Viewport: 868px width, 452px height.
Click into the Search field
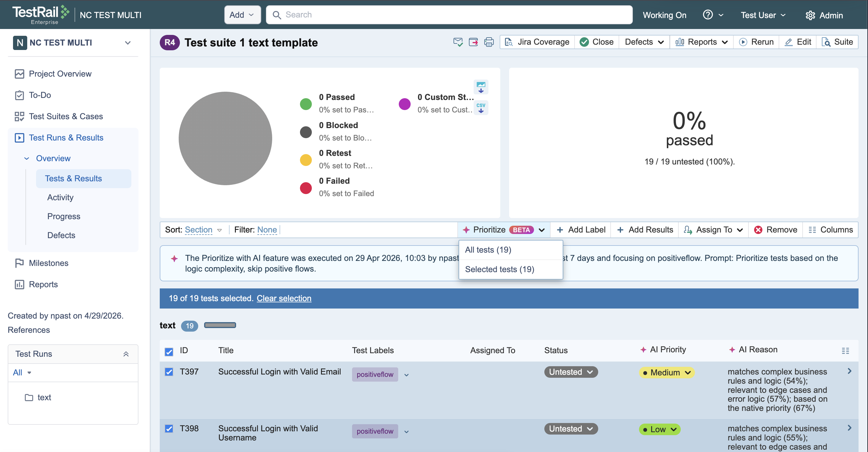449,15
